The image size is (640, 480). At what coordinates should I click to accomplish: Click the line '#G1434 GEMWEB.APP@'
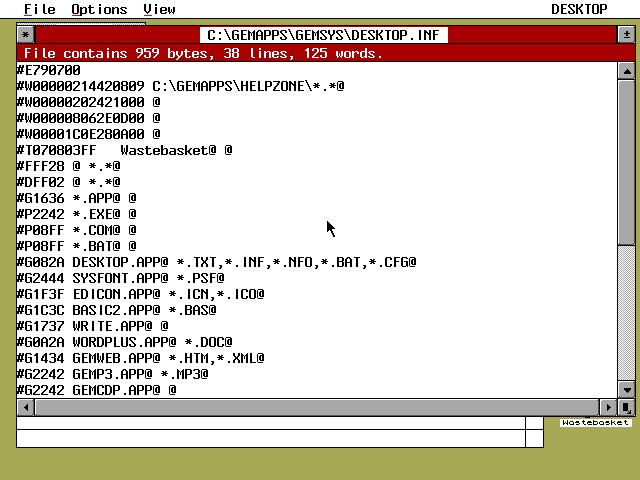(140, 358)
